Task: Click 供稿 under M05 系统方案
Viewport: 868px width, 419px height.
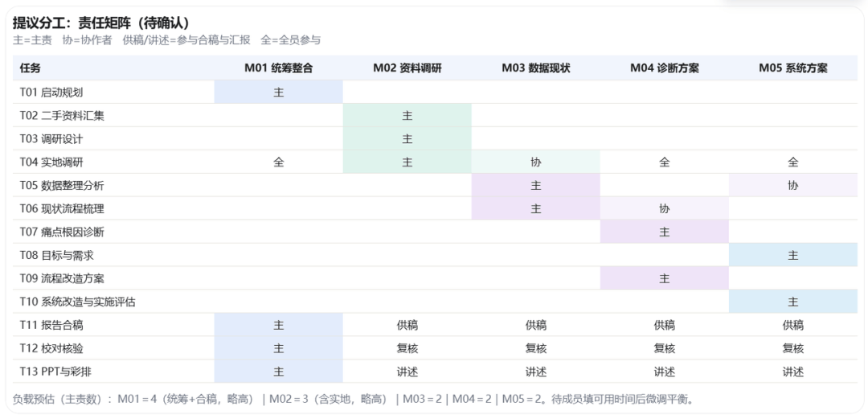Action: [x=793, y=326]
